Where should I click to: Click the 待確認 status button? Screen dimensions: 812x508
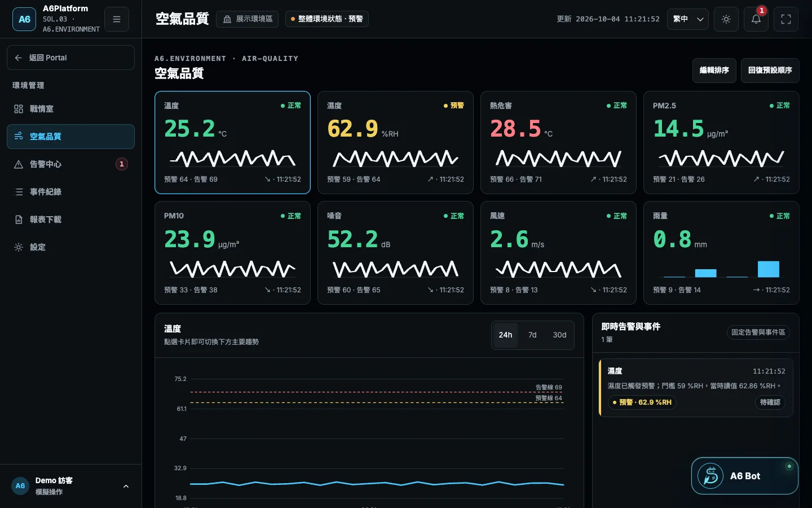[x=770, y=402]
